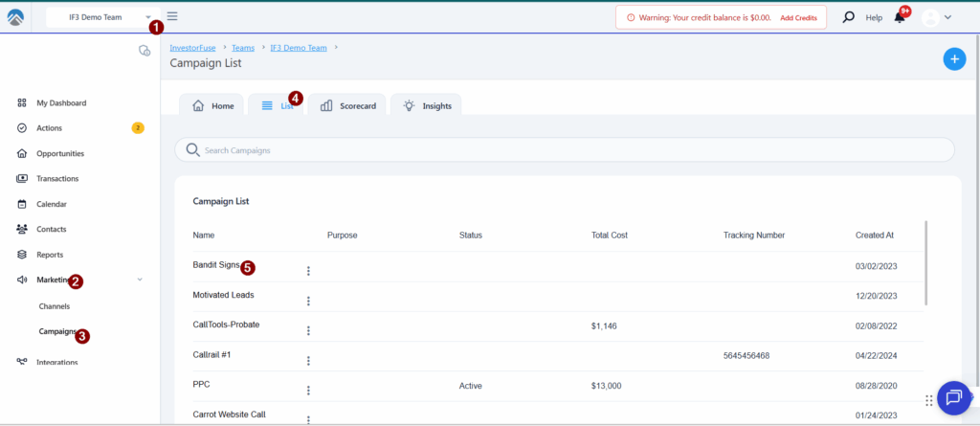Open the chat support widget

tap(953, 398)
